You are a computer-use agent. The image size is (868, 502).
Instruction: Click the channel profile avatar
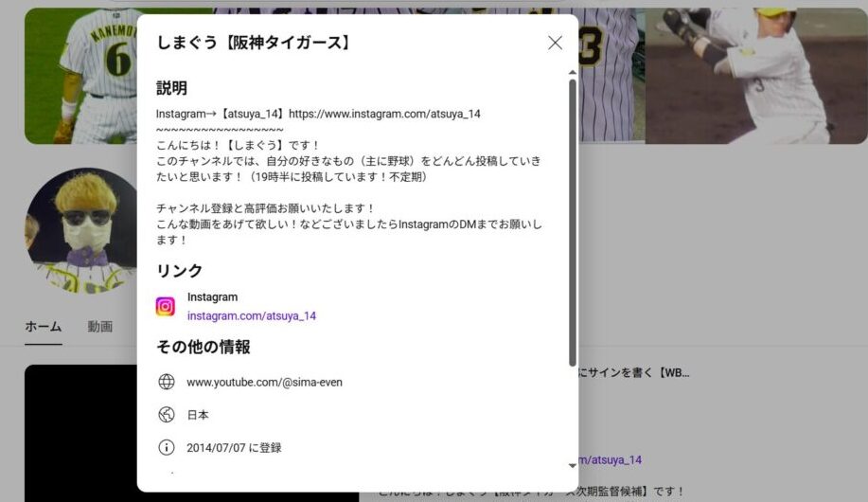80,231
